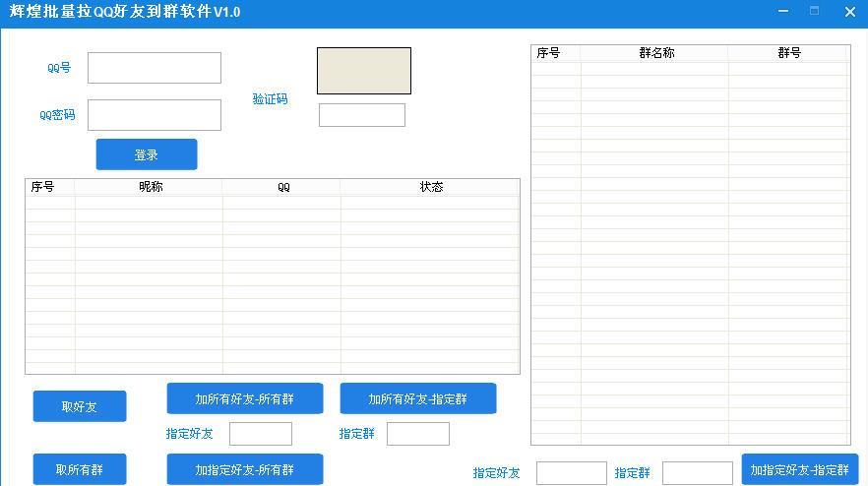This screenshot has height=486, width=868.
Task: Click 群号 column header in group table
Action: click(x=789, y=53)
